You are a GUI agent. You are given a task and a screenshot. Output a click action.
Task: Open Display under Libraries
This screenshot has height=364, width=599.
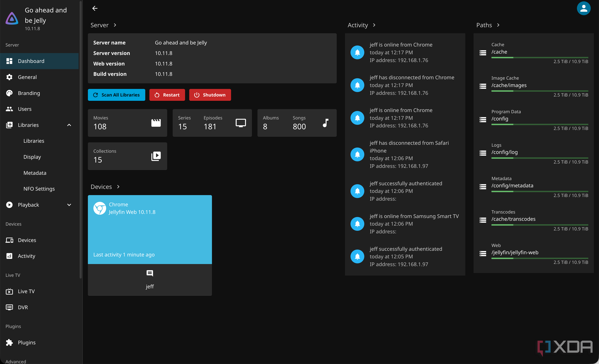click(x=39, y=157)
